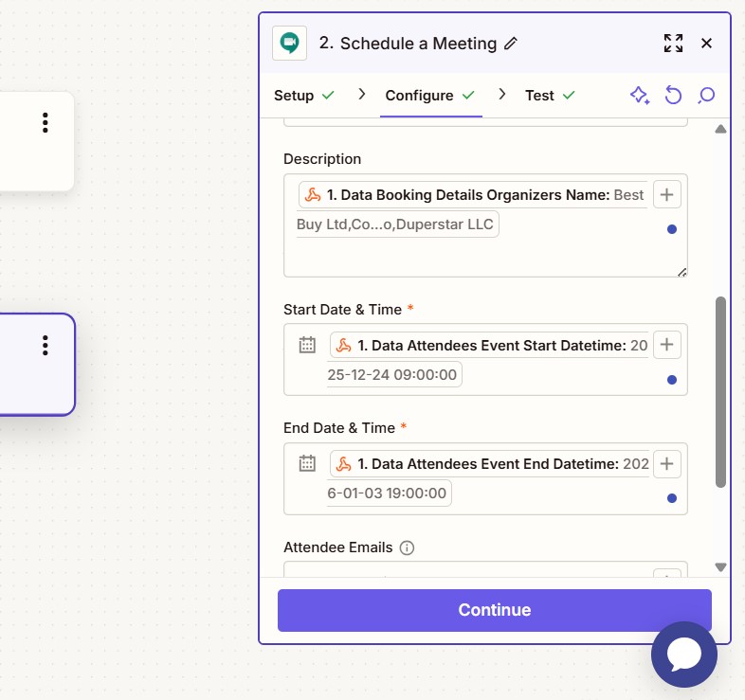Switch to the Setup tab
This screenshot has width=745, height=700.
294,96
